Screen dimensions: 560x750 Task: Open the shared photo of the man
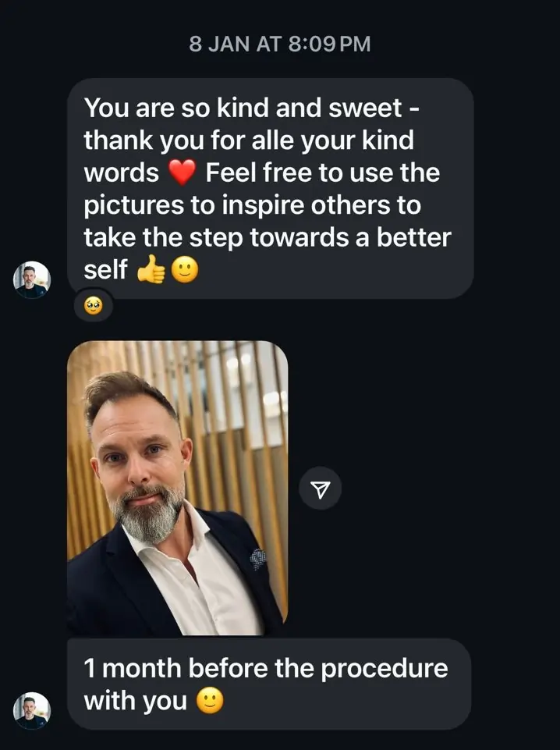(x=177, y=488)
